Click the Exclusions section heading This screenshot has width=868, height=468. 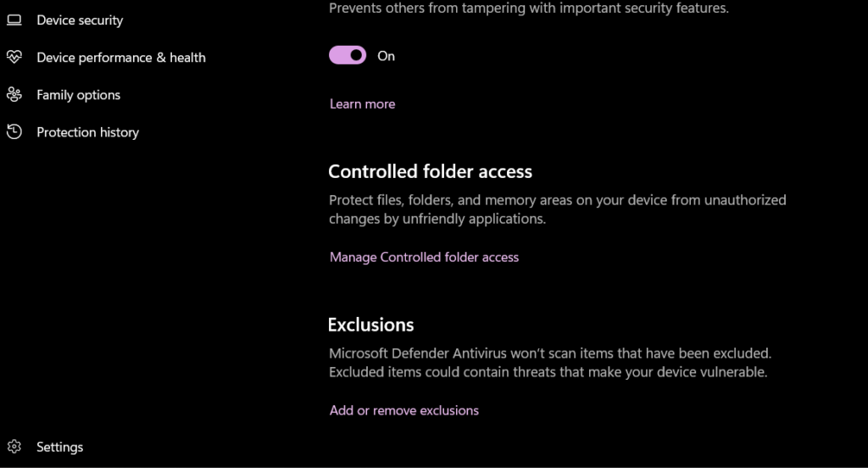(x=370, y=325)
